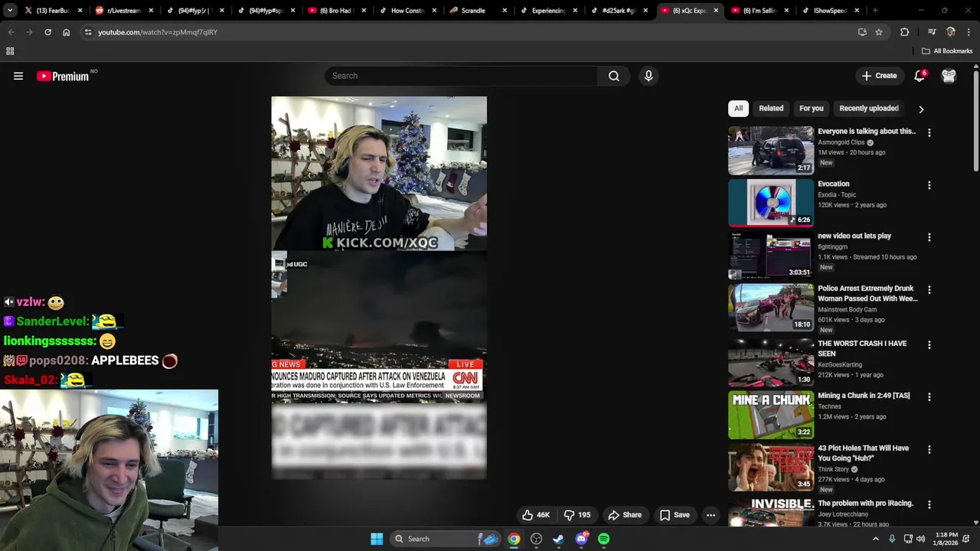
Task: Click the page vertical scrollbar
Action: pyautogui.click(x=976, y=122)
